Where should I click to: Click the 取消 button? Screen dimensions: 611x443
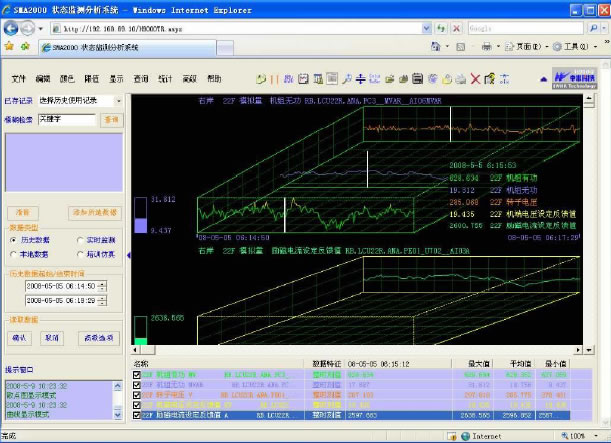click(52, 338)
